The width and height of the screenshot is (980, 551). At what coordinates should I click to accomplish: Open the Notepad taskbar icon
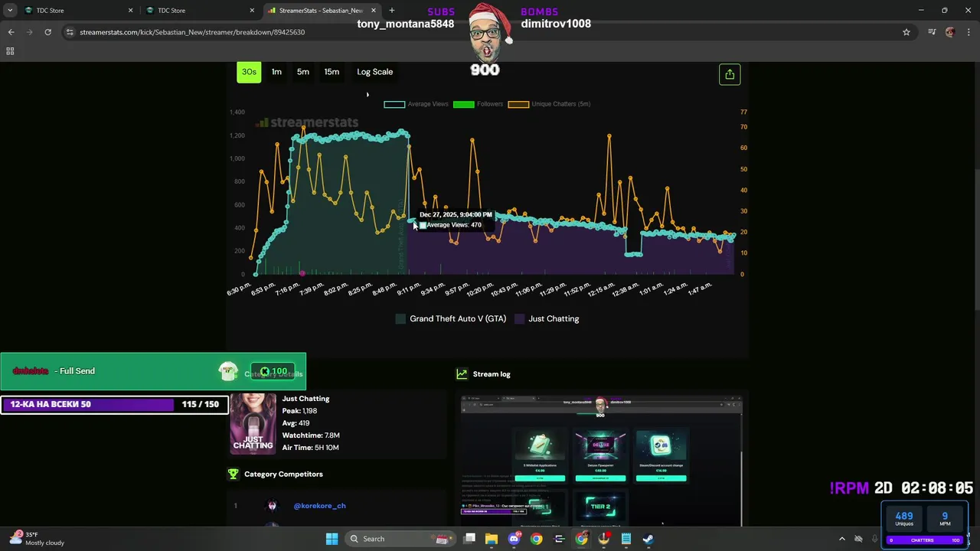(626, 539)
